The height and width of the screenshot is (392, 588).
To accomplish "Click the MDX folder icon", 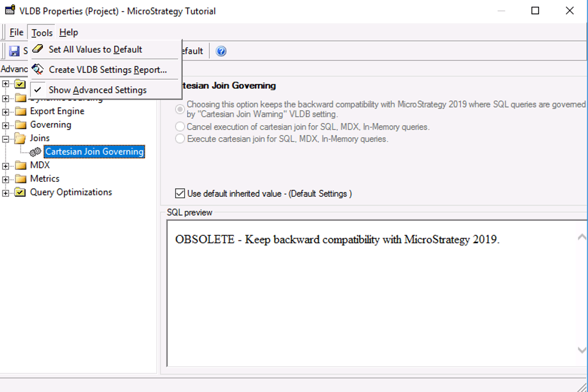I will (21, 165).
